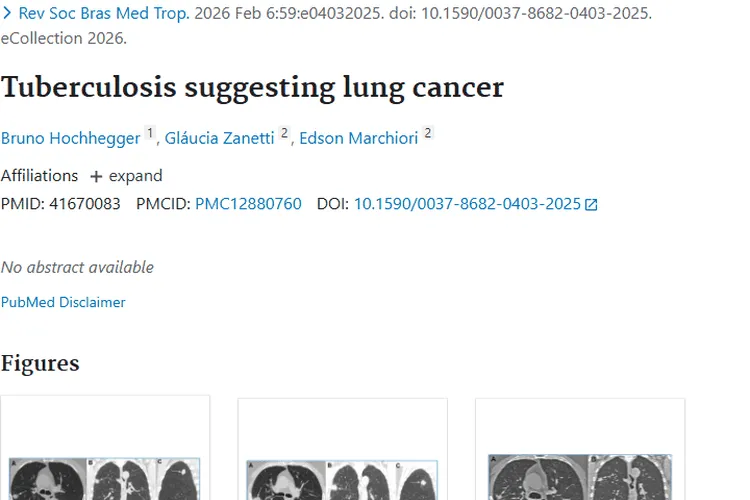Click affiliation superscript 2 beside Zanetti
Screen dimensions: 750x500
(x=284, y=133)
